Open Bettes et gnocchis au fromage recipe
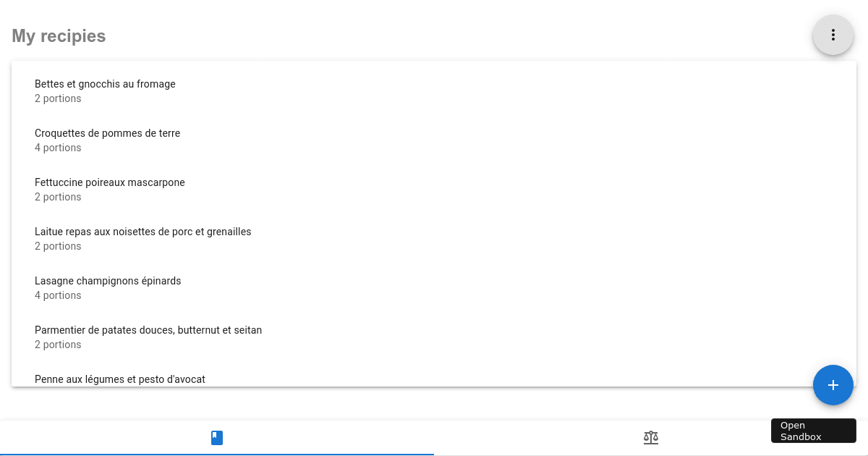 coord(106,84)
